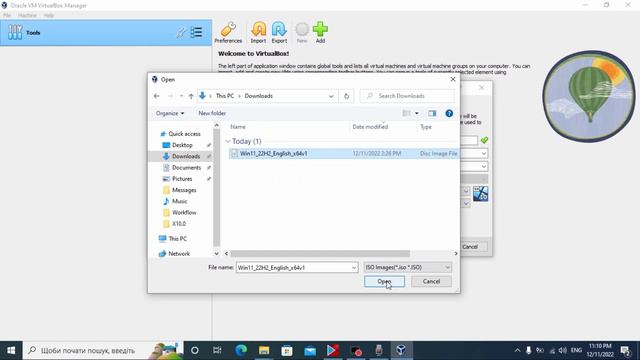Click Cancel in the Open dialog

[x=431, y=281]
